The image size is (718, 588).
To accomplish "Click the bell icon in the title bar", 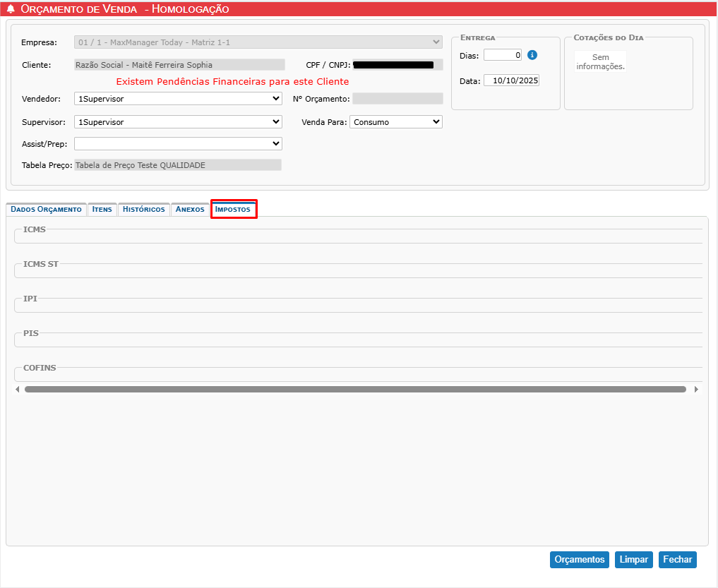I will [x=11, y=9].
